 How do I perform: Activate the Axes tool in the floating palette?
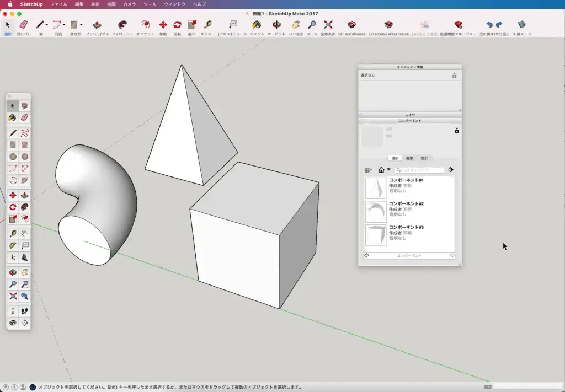[13, 257]
